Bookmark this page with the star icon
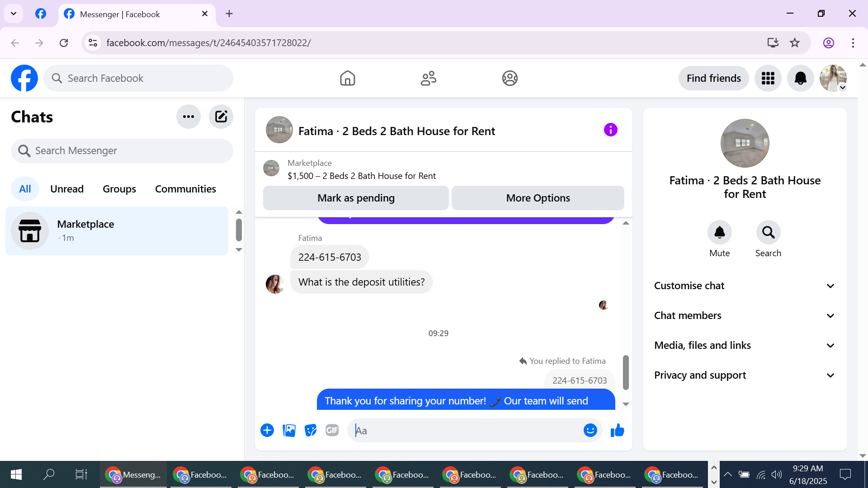 click(x=795, y=43)
